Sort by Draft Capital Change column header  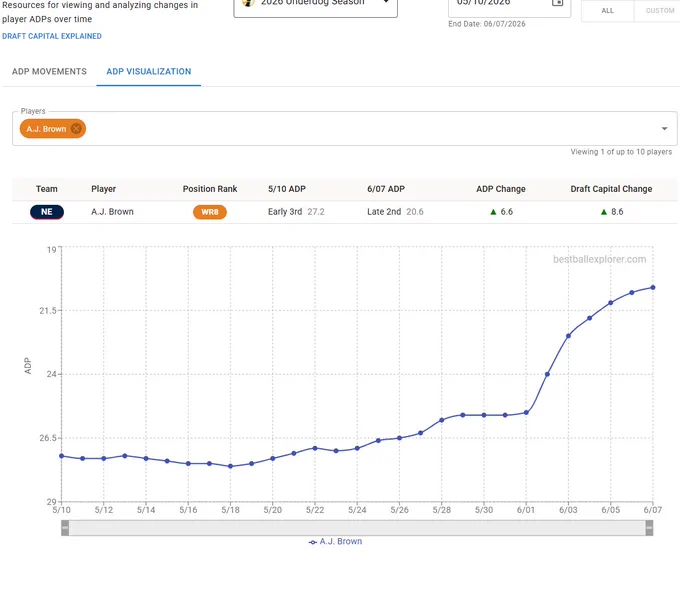611,189
